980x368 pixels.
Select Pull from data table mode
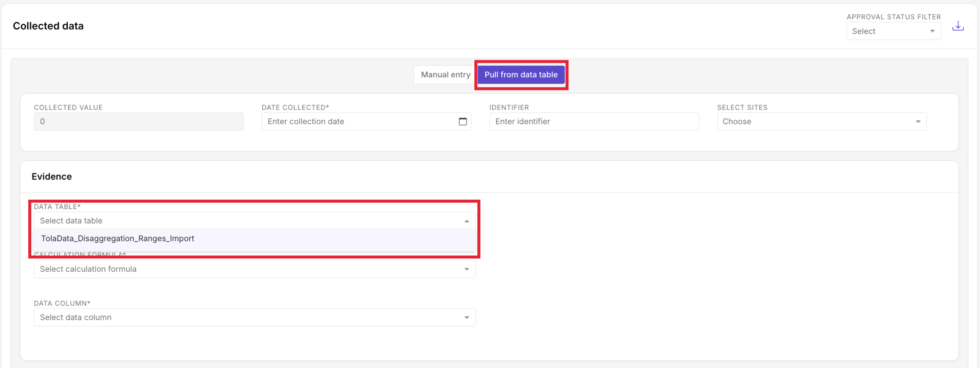click(x=521, y=75)
